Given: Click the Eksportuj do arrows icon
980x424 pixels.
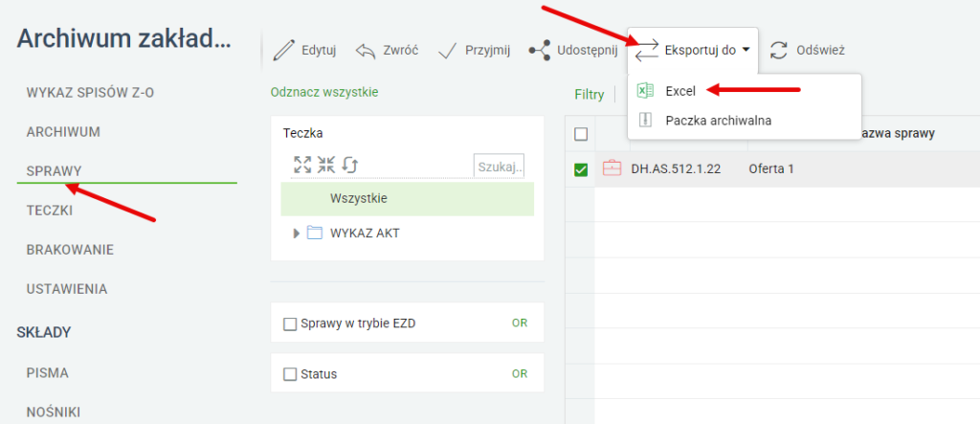Looking at the screenshot, I should (x=647, y=51).
